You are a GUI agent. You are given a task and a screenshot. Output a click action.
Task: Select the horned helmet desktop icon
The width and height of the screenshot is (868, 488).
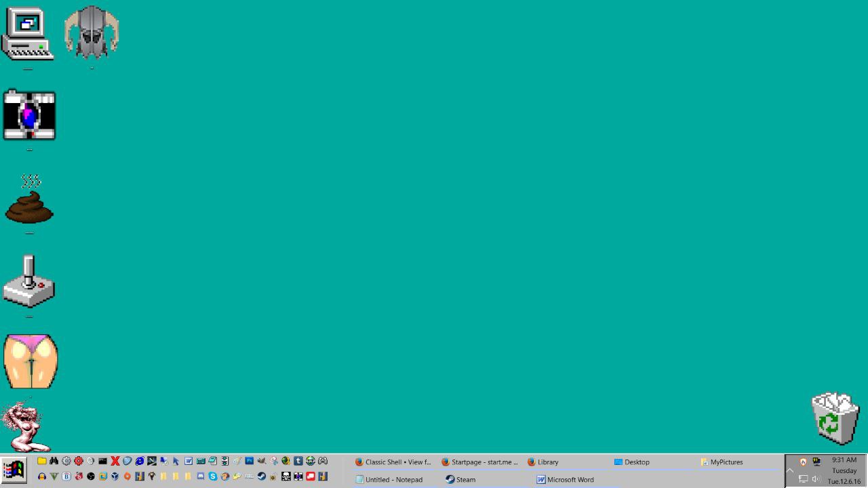point(92,32)
